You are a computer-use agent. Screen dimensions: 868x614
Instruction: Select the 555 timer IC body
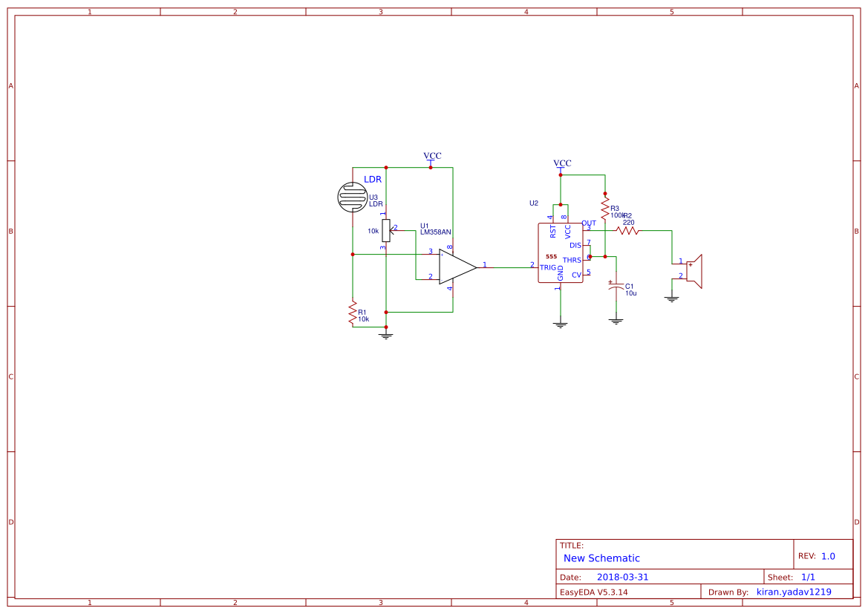560,253
